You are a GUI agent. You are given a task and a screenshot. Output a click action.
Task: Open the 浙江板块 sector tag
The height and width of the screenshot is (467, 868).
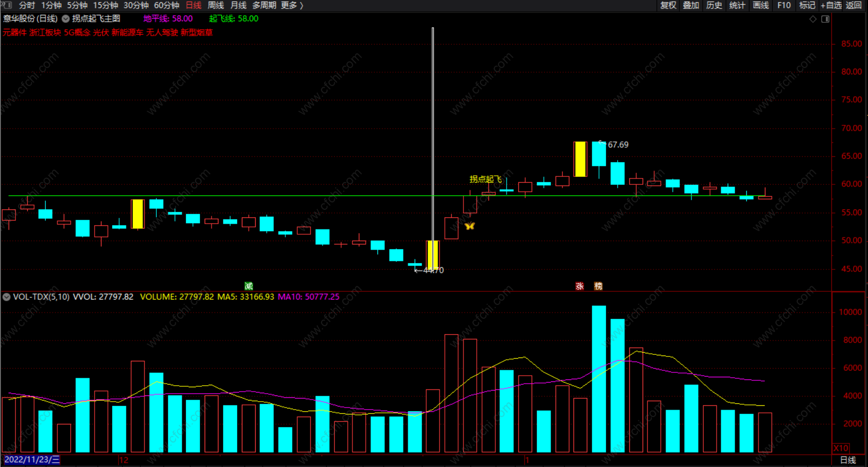pyautogui.click(x=45, y=32)
